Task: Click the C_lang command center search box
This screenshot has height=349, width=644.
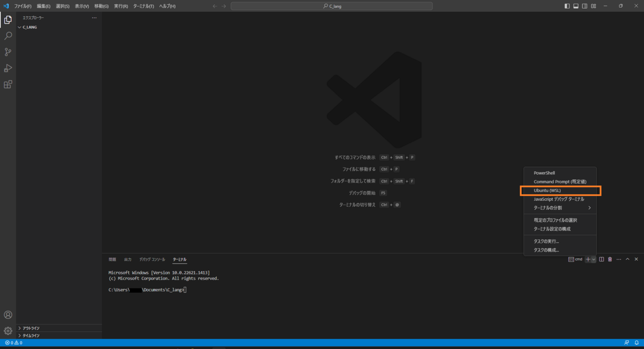Action: pyautogui.click(x=332, y=6)
